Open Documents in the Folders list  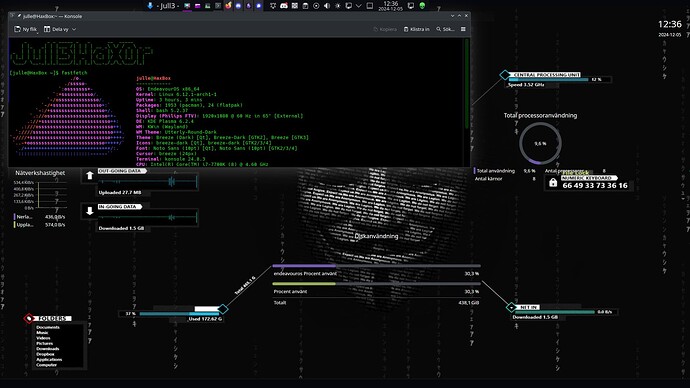(48, 327)
